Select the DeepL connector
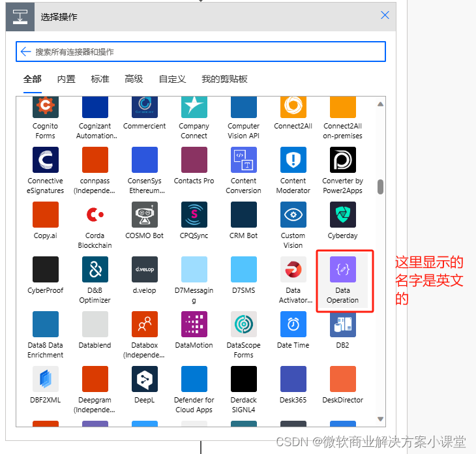The image size is (476, 454). coord(145,379)
